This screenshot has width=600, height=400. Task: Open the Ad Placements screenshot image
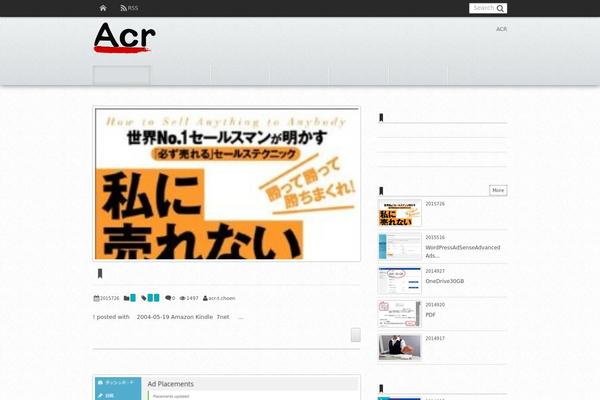[x=227, y=387]
